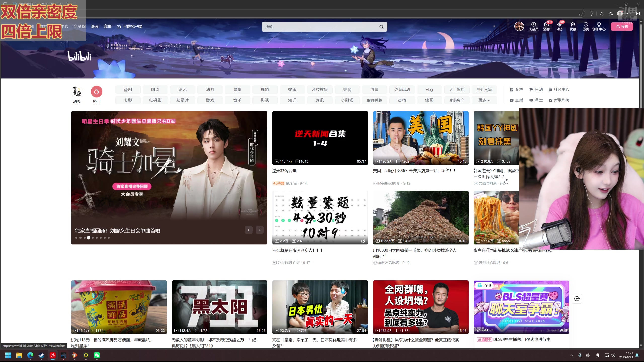Open the 满汉御品 noodle video thumbnail
The width and height of the screenshot is (644, 362).
[x=119, y=307]
